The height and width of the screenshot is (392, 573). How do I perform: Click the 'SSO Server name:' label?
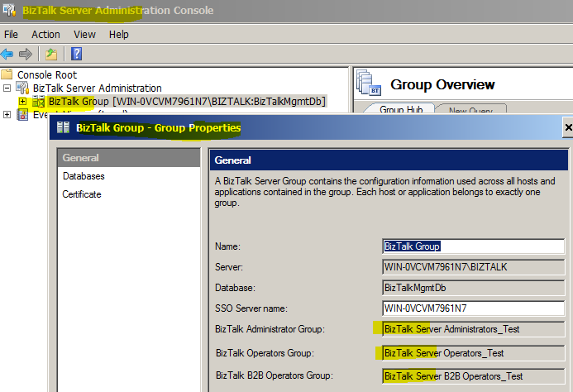251,308
